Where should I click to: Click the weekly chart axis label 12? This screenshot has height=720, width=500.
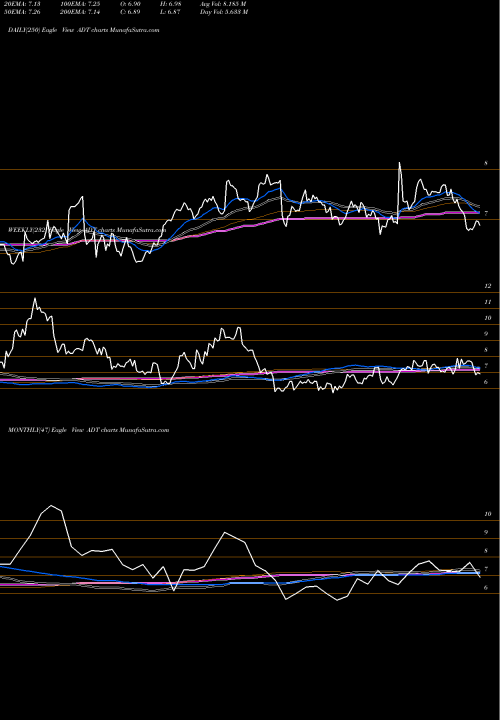(488, 286)
